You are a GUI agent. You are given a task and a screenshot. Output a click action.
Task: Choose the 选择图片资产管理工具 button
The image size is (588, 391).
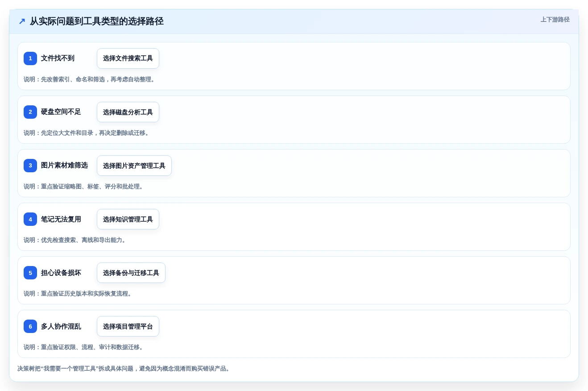[134, 166]
